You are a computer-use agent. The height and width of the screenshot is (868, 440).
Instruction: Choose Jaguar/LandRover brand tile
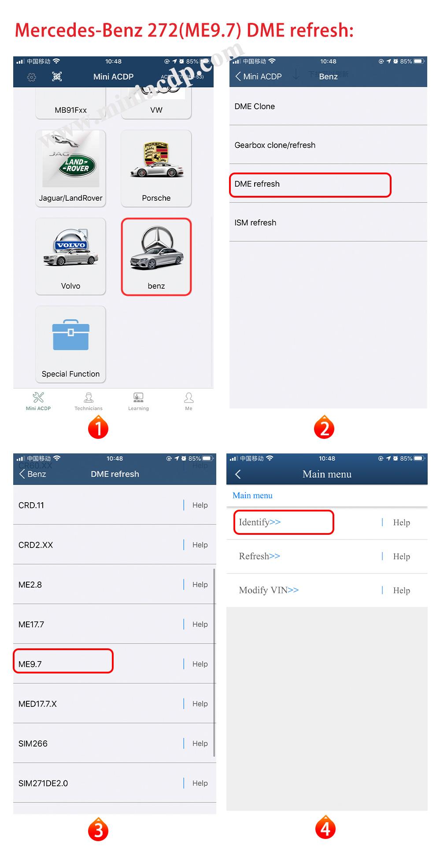point(70,169)
